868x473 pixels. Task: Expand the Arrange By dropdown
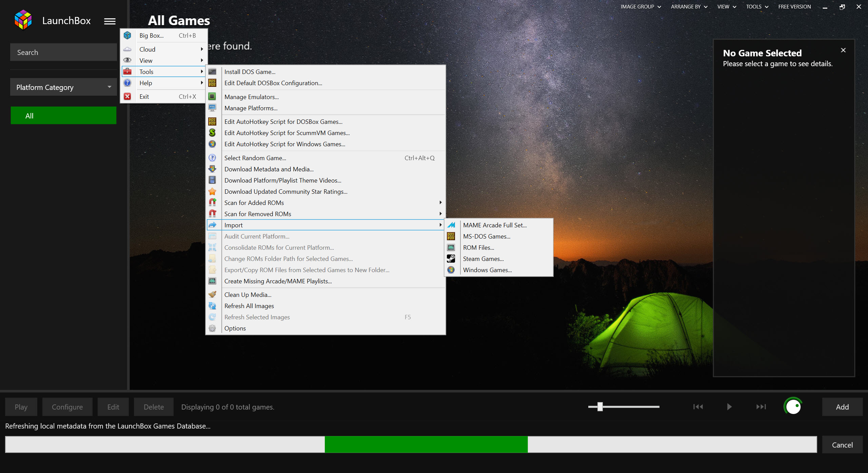(689, 6)
